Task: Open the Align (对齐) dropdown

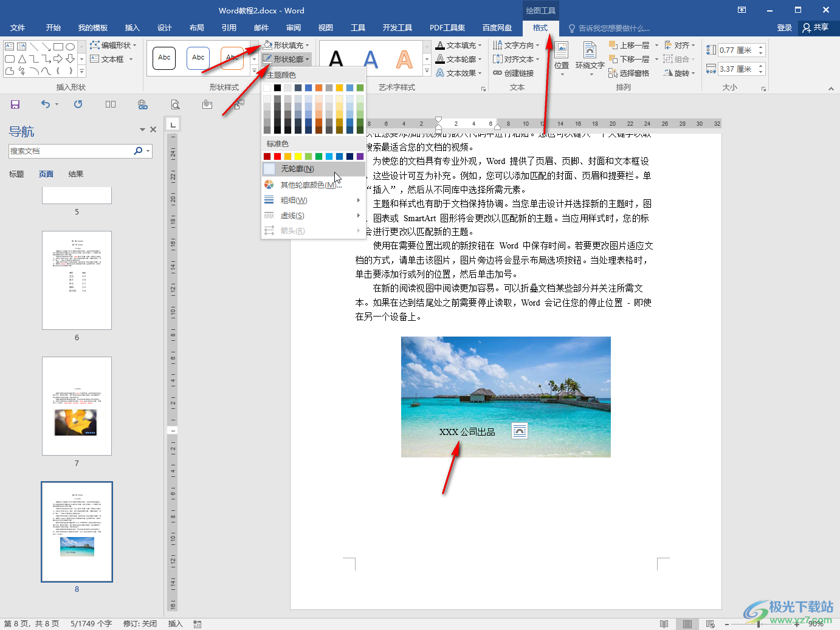Action: point(680,45)
